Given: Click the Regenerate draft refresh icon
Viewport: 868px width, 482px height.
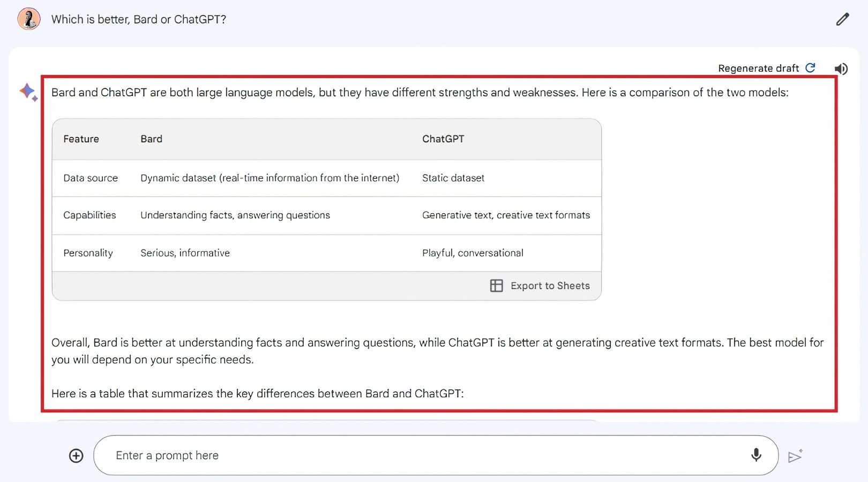Looking at the screenshot, I should [x=811, y=67].
